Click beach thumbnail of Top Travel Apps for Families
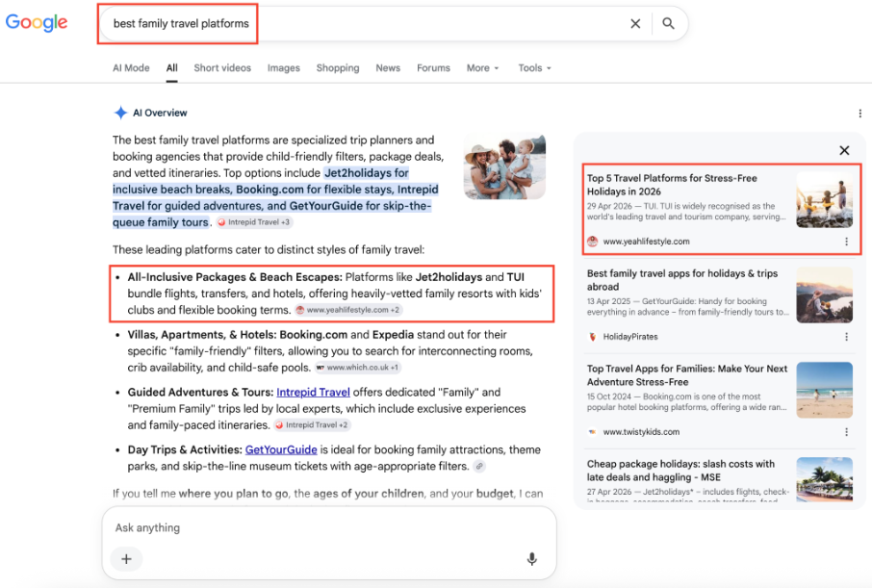Image resolution: width=872 pixels, height=588 pixels. [x=824, y=390]
